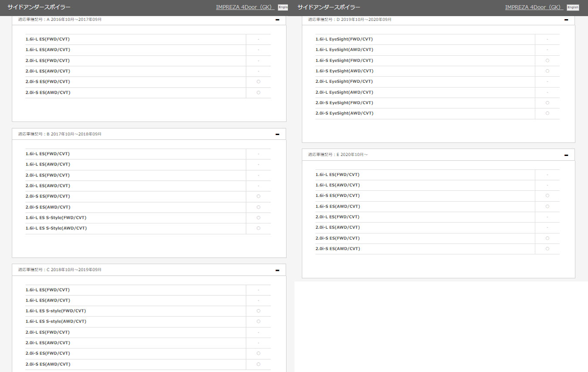Click circle for 2.0i-S ES(AWD/CVT) in section E
Viewport: 588px width, 372px height.
click(547, 249)
